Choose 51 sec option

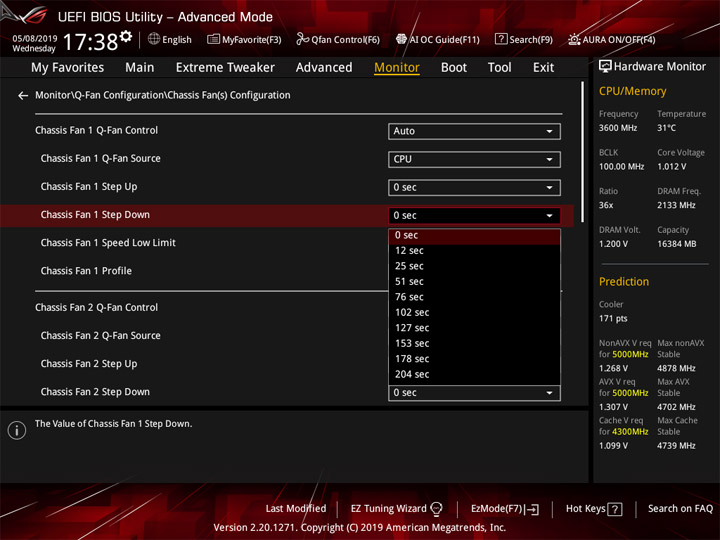pos(474,281)
